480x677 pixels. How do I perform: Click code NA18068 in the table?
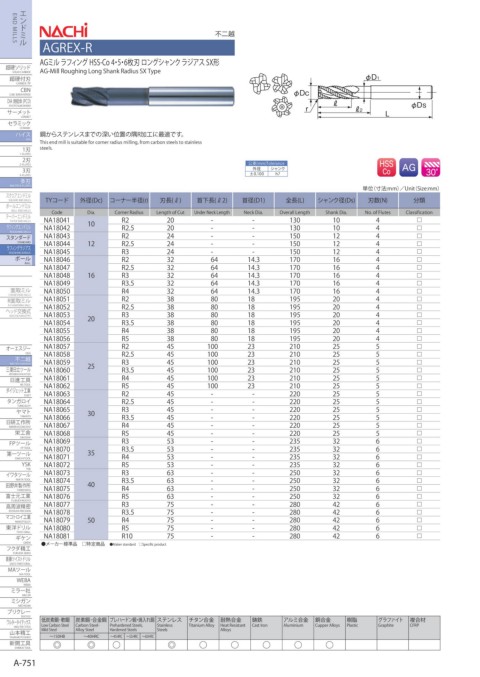(57, 433)
